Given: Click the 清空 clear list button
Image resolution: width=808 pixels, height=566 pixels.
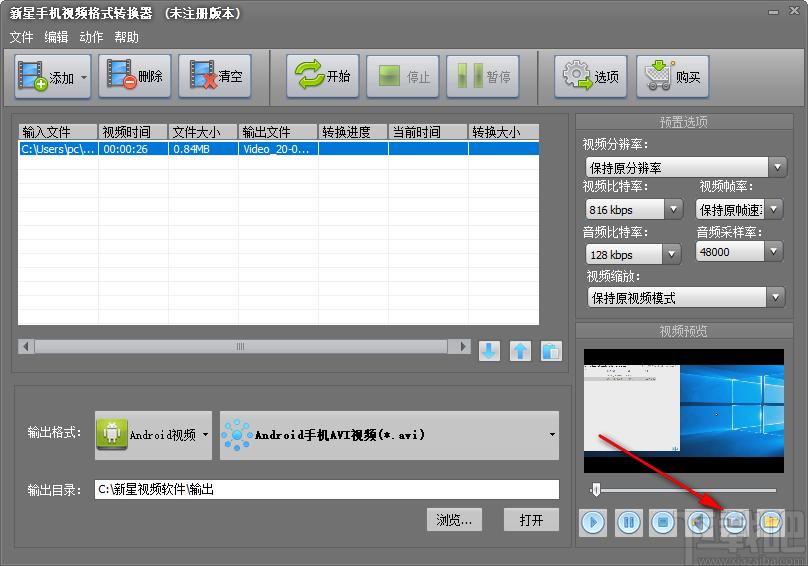Looking at the screenshot, I should (215, 76).
